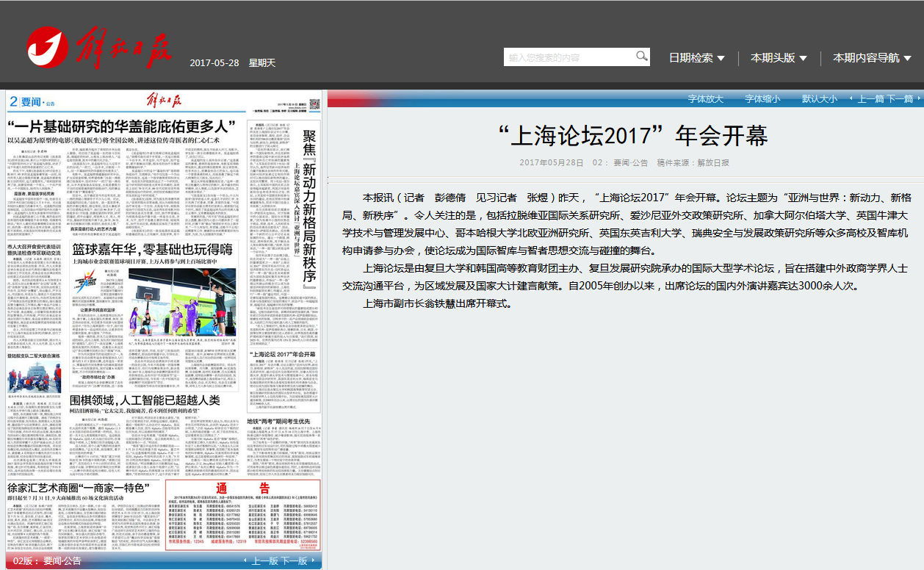
Task: Click 字体缩小 to shrink the font
Action: coord(762,98)
